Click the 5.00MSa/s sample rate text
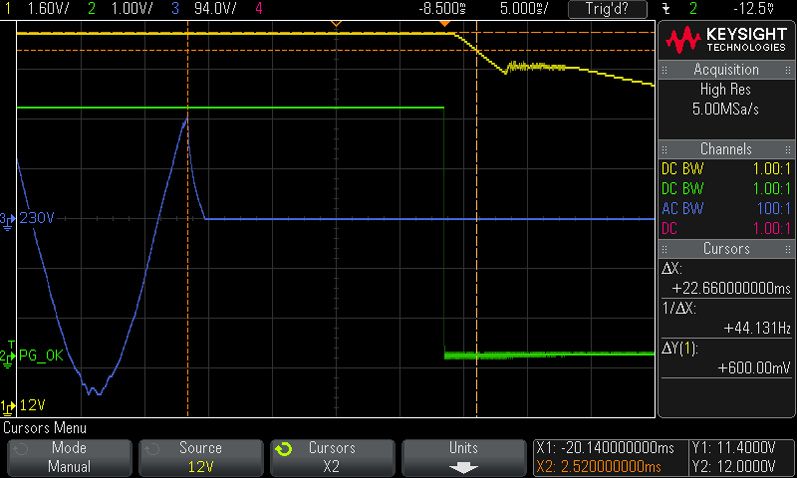This screenshot has width=797, height=478. pos(725,109)
